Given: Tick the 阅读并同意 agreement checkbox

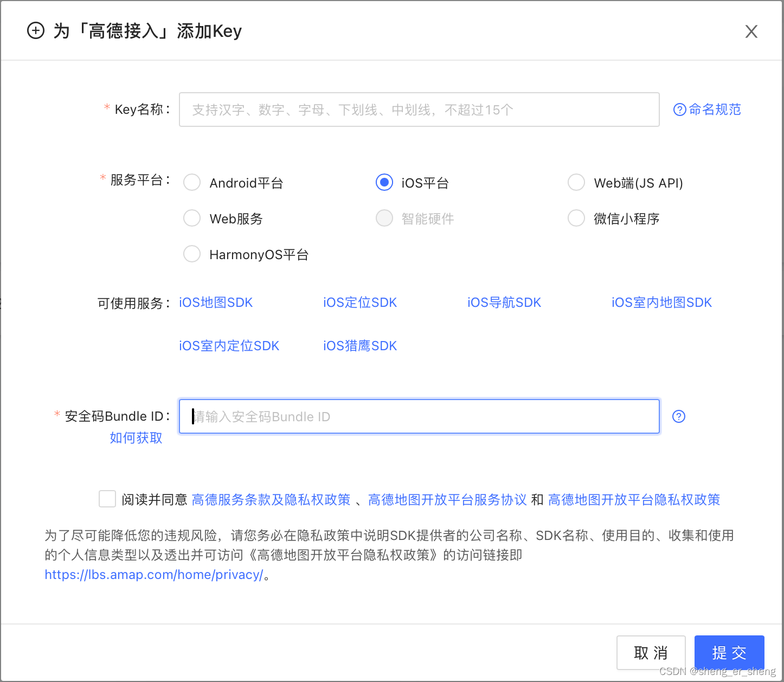Looking at the screenshot, I should point(107,499).
